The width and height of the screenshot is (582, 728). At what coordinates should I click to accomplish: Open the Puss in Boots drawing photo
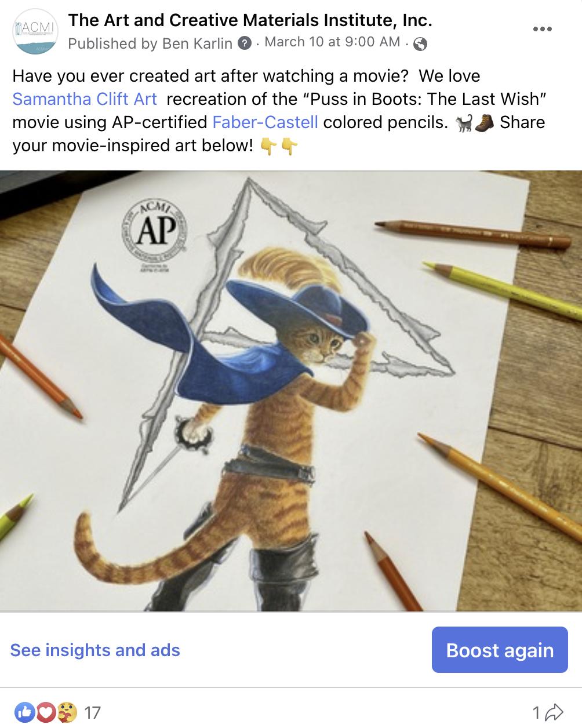coord(291,391)
